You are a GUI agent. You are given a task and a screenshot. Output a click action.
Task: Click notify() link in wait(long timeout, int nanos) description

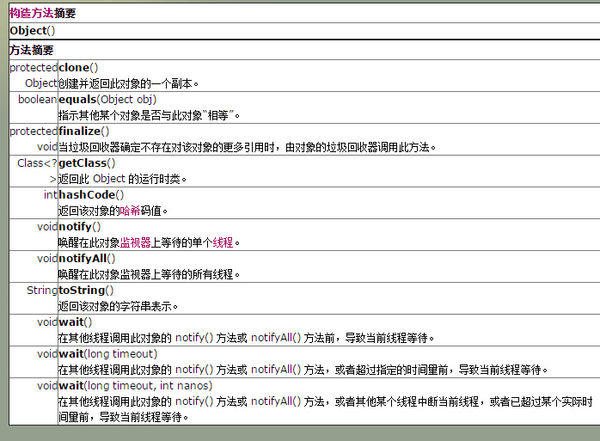(194, 401)
